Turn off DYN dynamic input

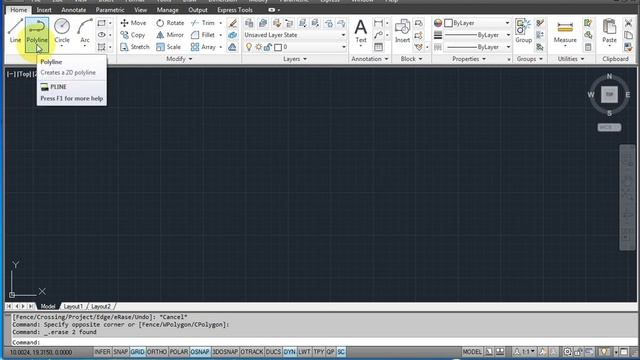289,352
